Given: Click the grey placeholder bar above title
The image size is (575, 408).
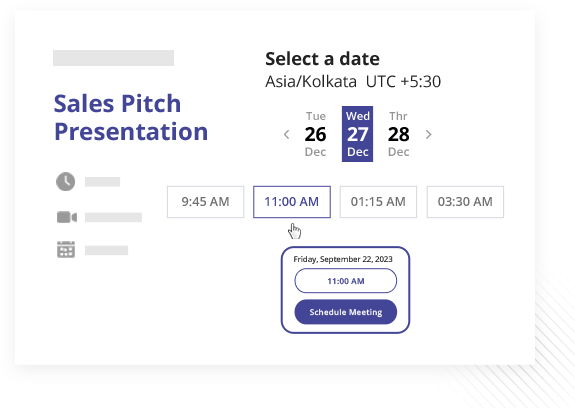Looking at the screenshot, I should (113, 58).
